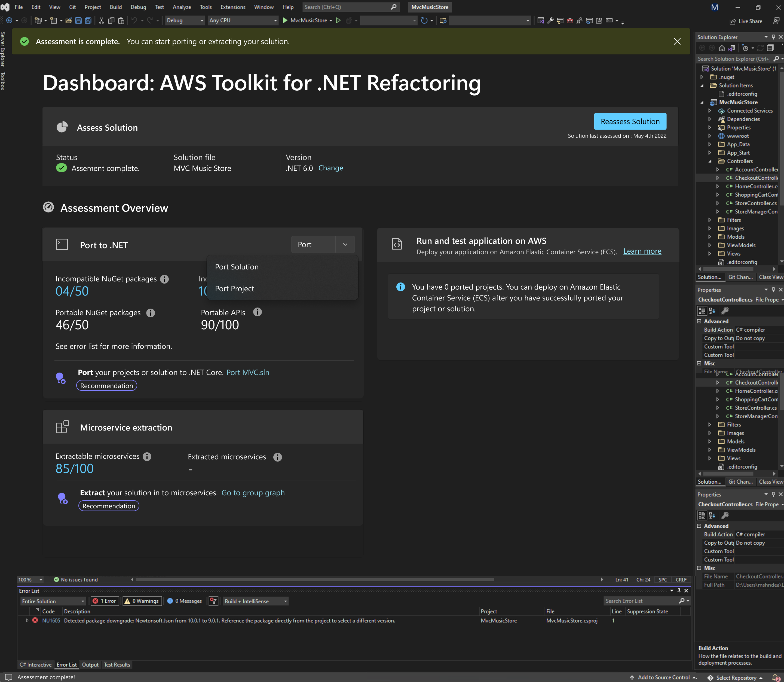Click the Properties wrench icon in toolbar

click(550, 21)
